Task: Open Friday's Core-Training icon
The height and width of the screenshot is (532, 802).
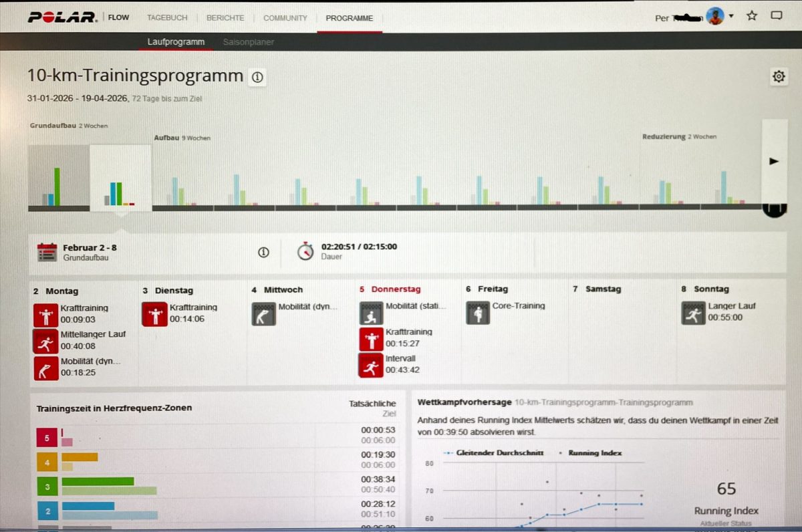Action: 477,313
